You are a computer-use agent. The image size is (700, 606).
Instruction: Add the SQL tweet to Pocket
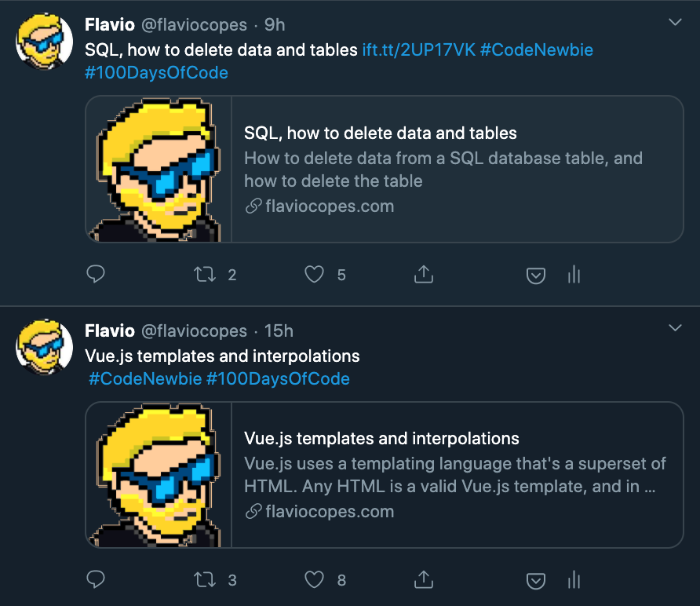point(535,275)
